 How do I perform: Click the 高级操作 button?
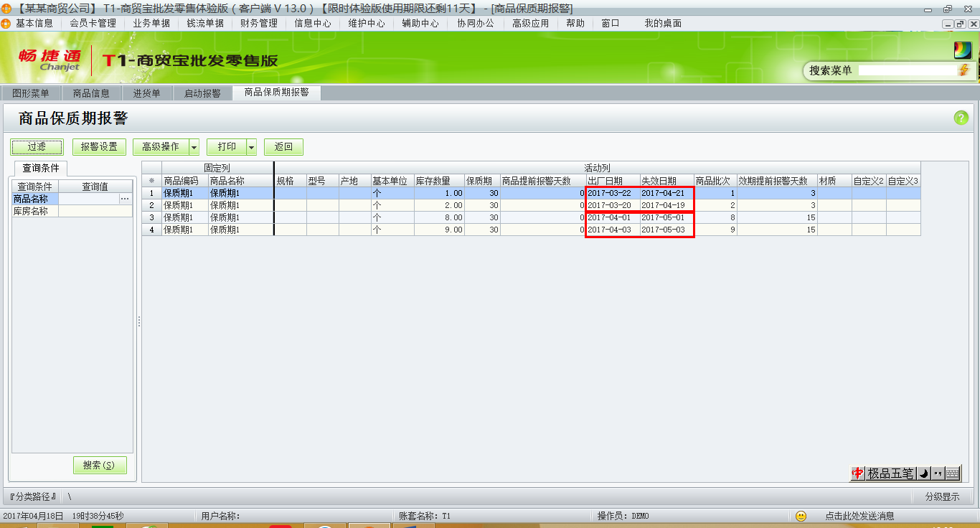[161, 147]
